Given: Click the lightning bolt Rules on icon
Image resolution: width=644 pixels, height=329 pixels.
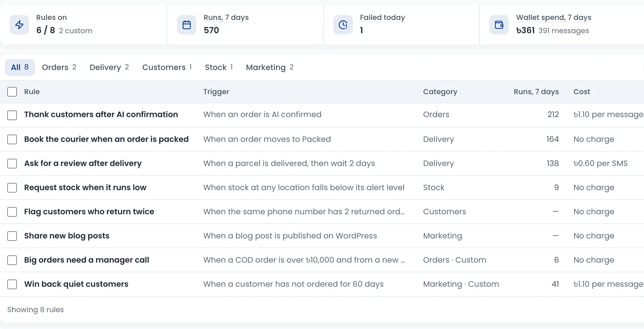Looking at the screenshot, I should [x=19, y=25].
